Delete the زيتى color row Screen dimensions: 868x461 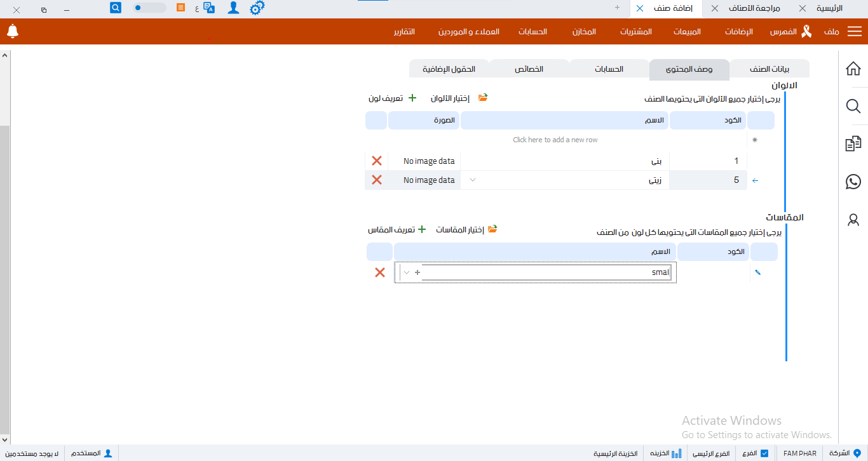click(x=377, y=180)
